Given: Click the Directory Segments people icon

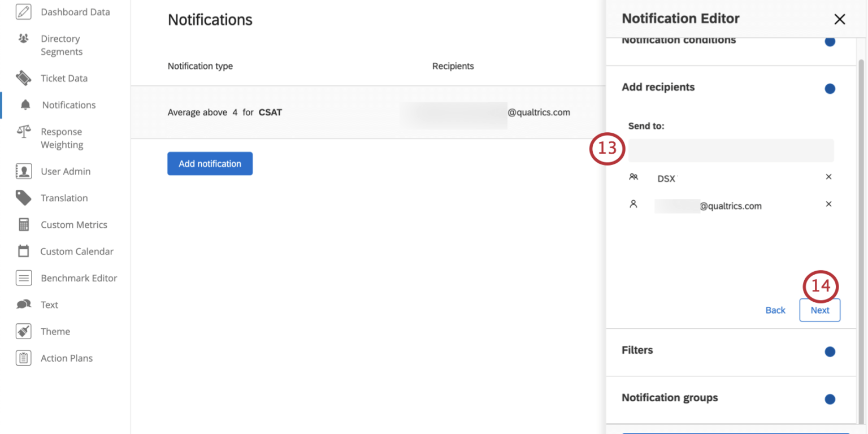Looking at the screenshot, I should (x=23, y=38).
